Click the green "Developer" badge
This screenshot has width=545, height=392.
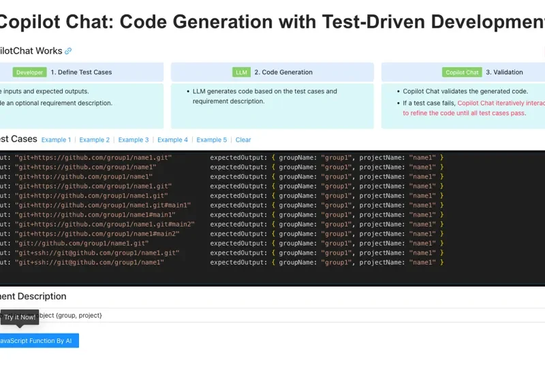(29, 72)
